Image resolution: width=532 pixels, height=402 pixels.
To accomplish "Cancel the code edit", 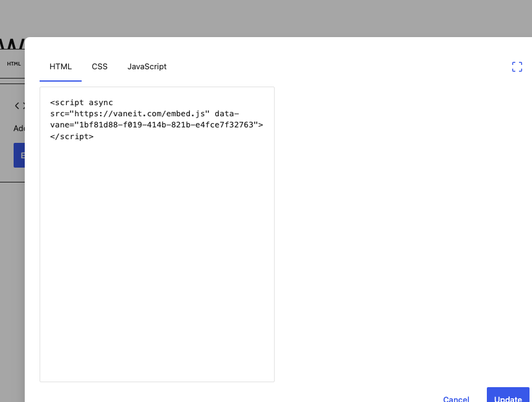I will 456,399.
